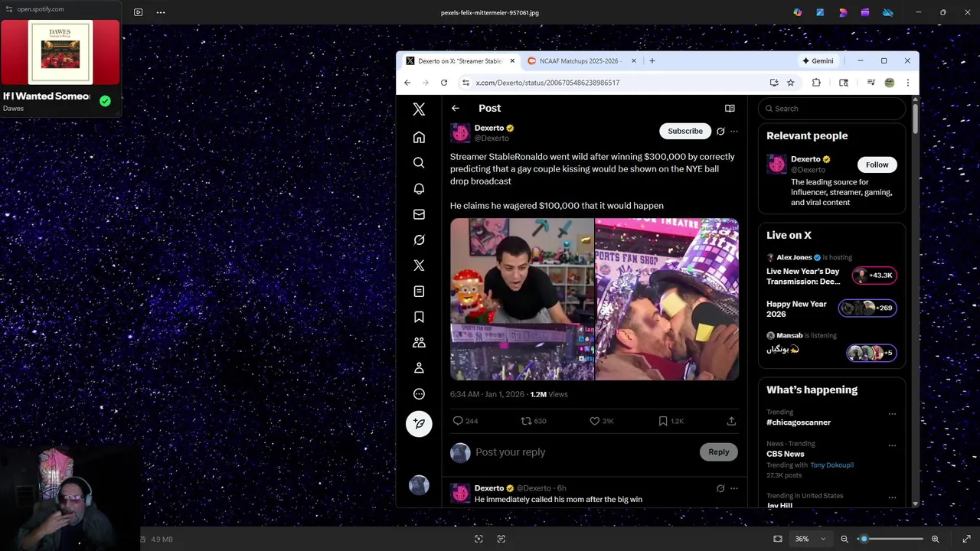
Task: View site information icon in address bar
Action: [465, 83]
